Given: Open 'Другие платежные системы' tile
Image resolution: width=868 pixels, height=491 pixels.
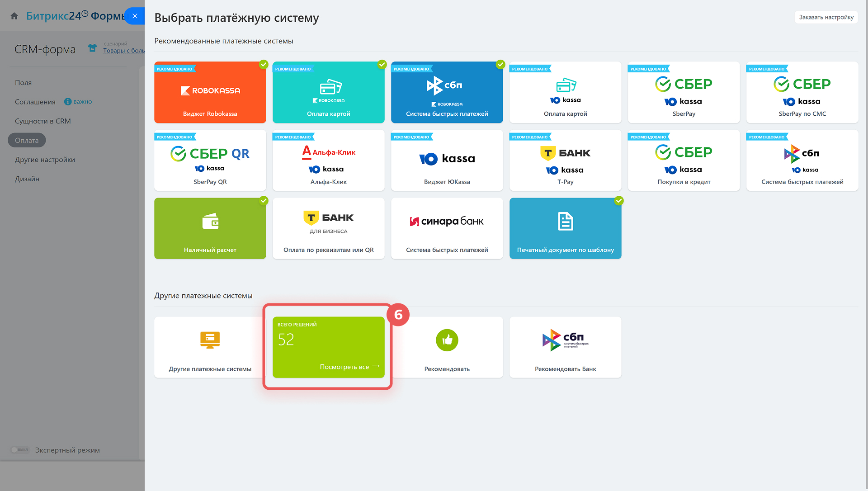Looking at the screenshot, I should [210, 347].
